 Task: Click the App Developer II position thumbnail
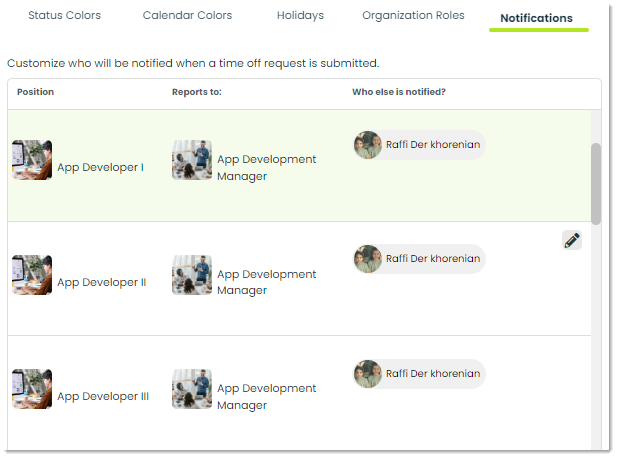tap(32, 275)
